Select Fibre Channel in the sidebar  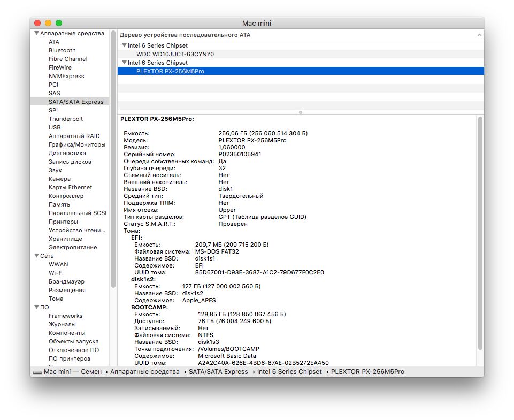68,59
